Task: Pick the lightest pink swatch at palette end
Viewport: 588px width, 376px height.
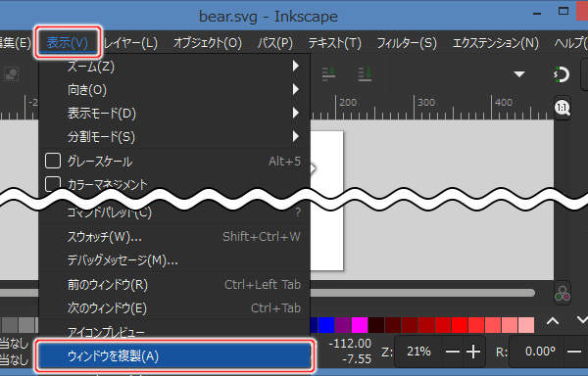Action: [526, 325]
